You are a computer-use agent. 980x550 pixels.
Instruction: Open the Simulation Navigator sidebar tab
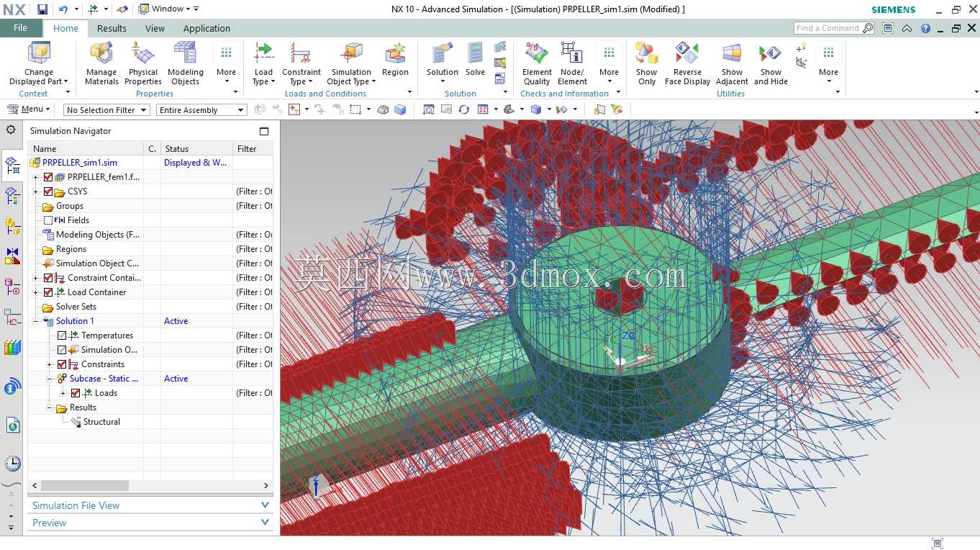coord(12,166)
